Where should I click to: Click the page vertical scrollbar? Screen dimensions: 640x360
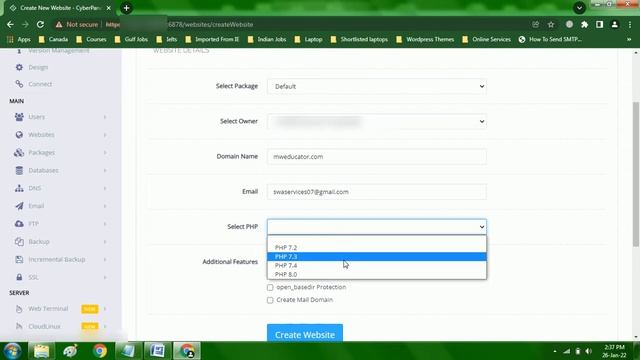[636, 174]
